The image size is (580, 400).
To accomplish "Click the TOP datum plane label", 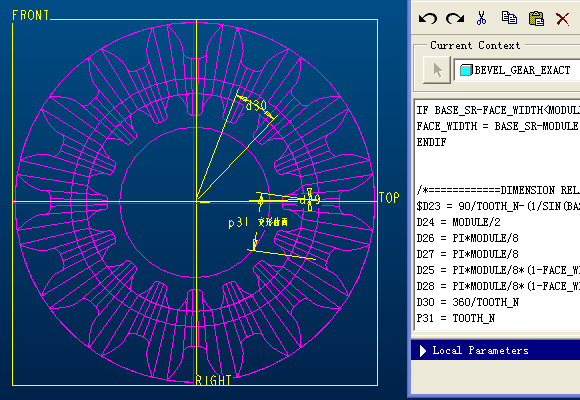I will pyautogui.click(x=389, y=198).
